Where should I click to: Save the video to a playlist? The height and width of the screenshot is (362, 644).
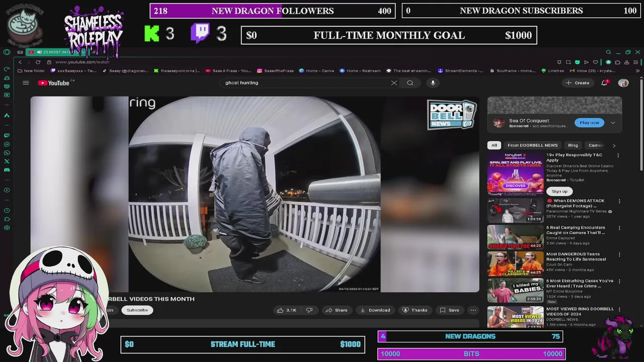pyautogui.click(x=449, y=310)
